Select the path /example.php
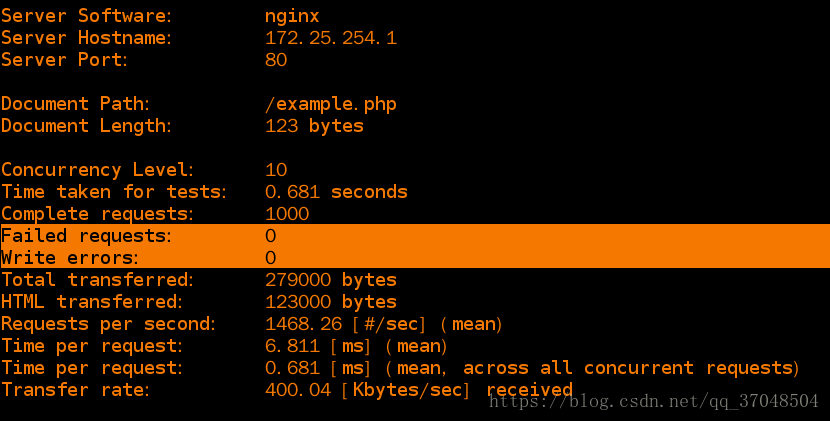The width and height of the screenshot is (830, 421). (331, 104)
